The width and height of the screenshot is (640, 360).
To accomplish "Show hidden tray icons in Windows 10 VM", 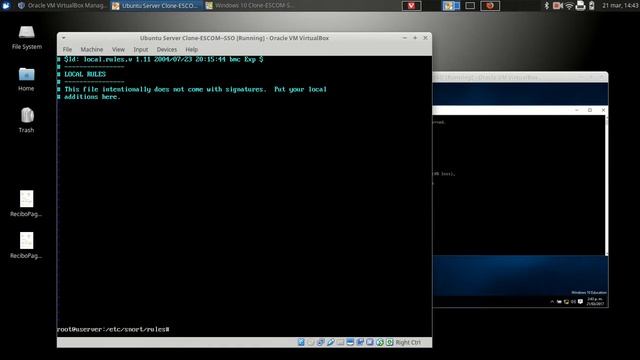I will [552, 302].
